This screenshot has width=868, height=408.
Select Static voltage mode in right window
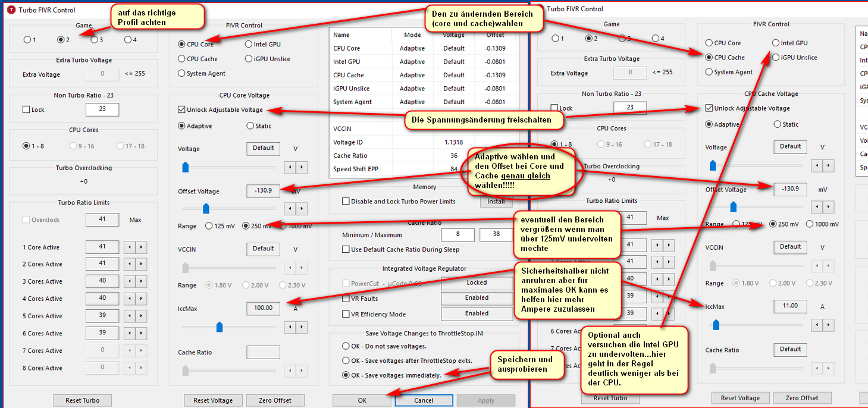pyautogui.click(x=777, y=124)
